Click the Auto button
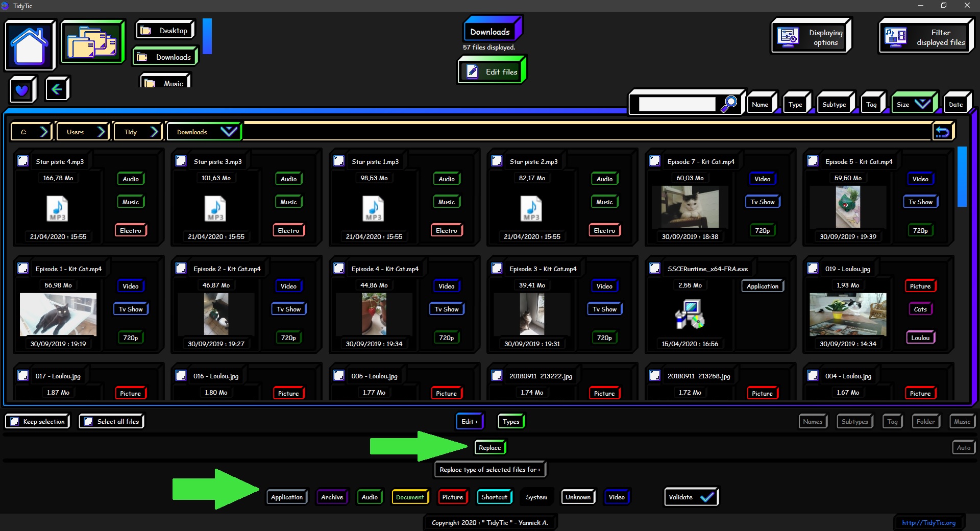The image size is (980, 531). 964,448
